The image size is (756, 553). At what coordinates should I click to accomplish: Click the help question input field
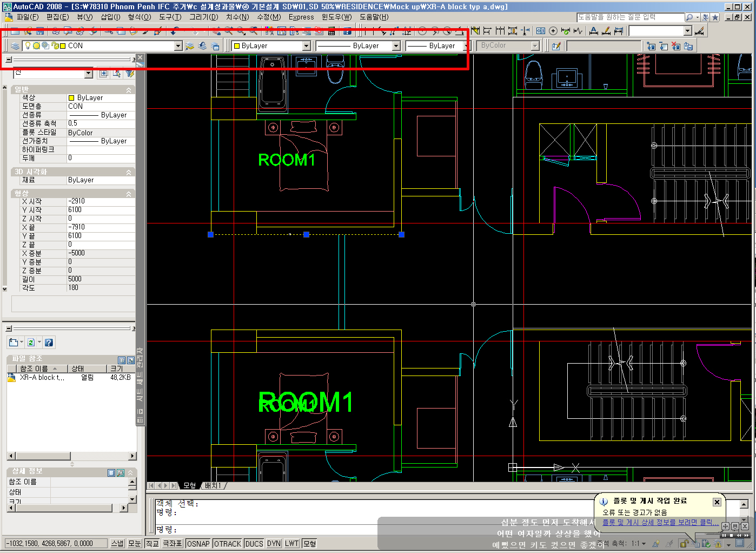(629, 17)
